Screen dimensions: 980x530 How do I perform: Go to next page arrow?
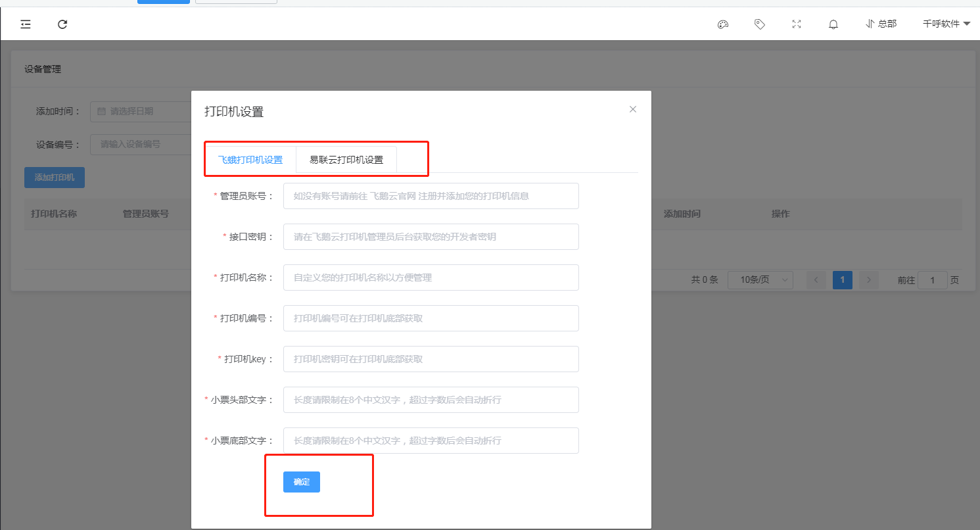pyautogui.click(x=869, y=280)
